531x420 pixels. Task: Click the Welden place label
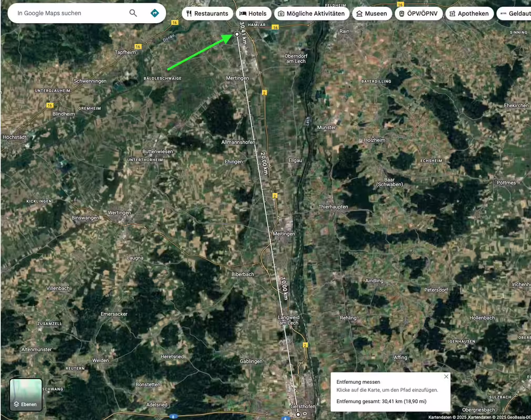pyautogui.click(x=101, y=360)
